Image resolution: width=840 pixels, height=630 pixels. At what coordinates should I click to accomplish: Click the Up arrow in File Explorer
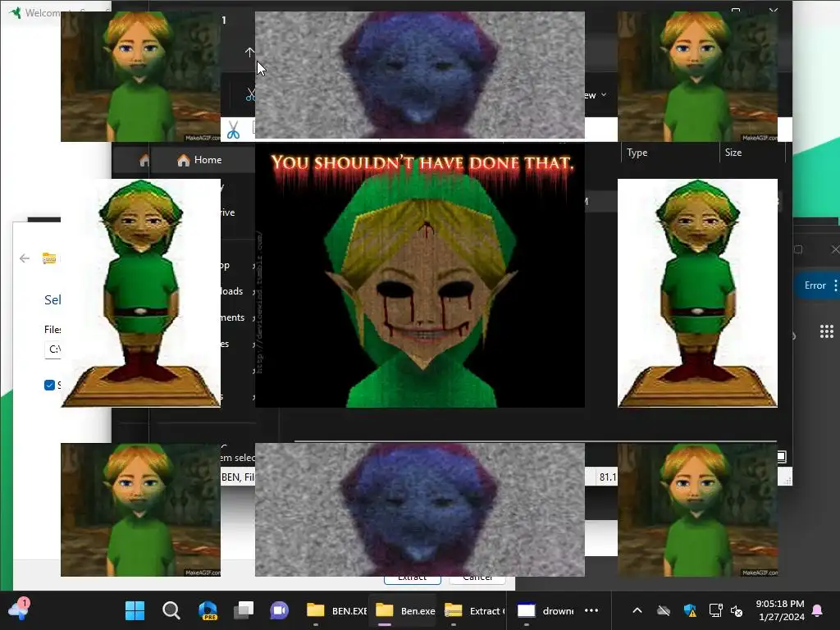249,52
